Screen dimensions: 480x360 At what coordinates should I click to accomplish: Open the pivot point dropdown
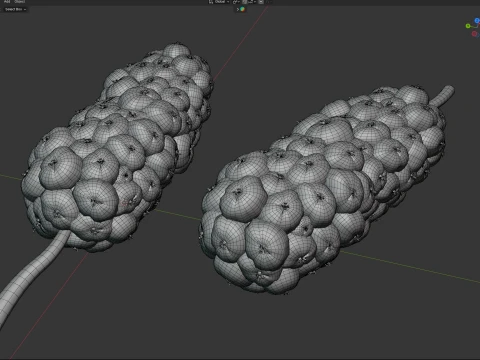pos(236,2)
